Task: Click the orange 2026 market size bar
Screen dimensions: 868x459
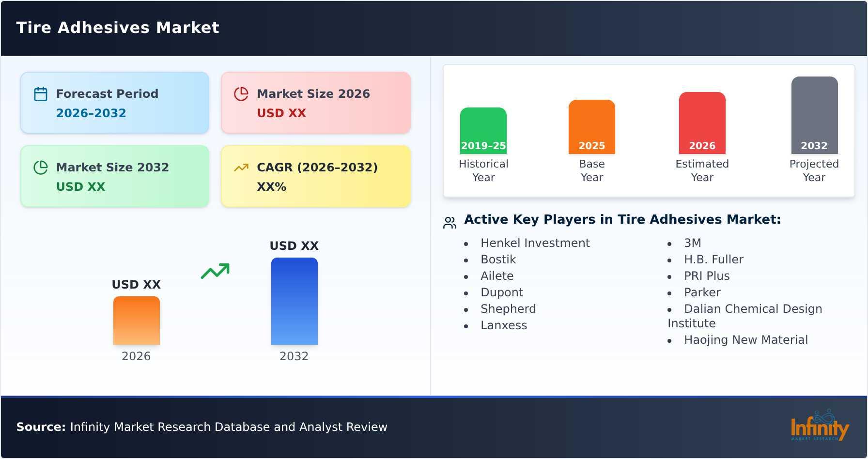Action: pos(137,321)
